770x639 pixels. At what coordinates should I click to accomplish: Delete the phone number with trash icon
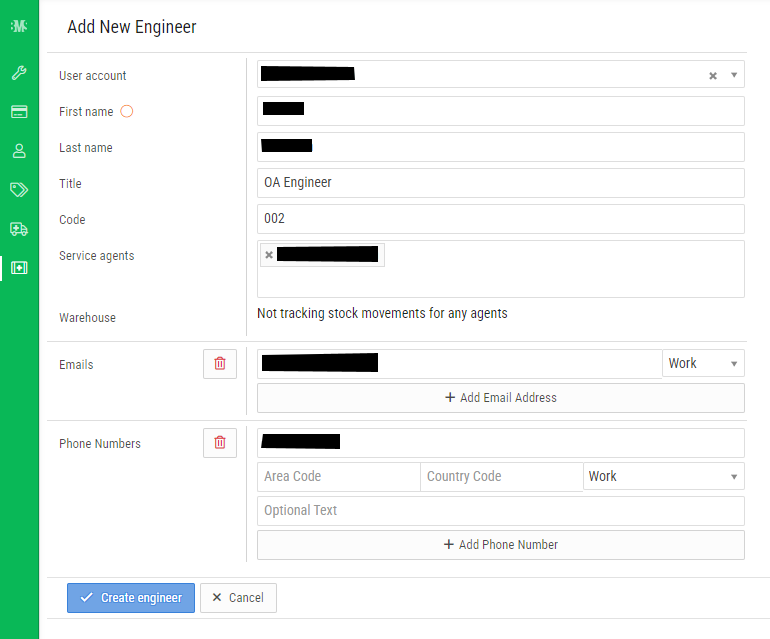pos(220,443)
